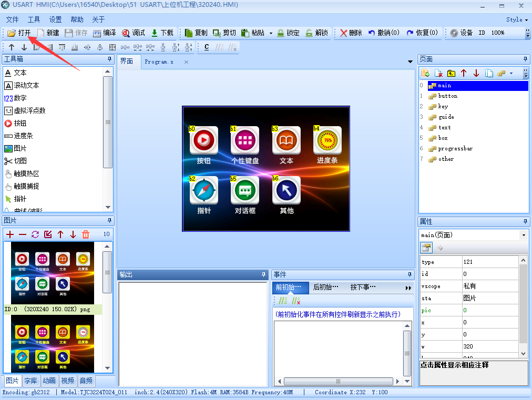Image resolution: width=532 pixels, height=400 pixels.
Task: Click the 下载 download button
Action: [162, 33]
